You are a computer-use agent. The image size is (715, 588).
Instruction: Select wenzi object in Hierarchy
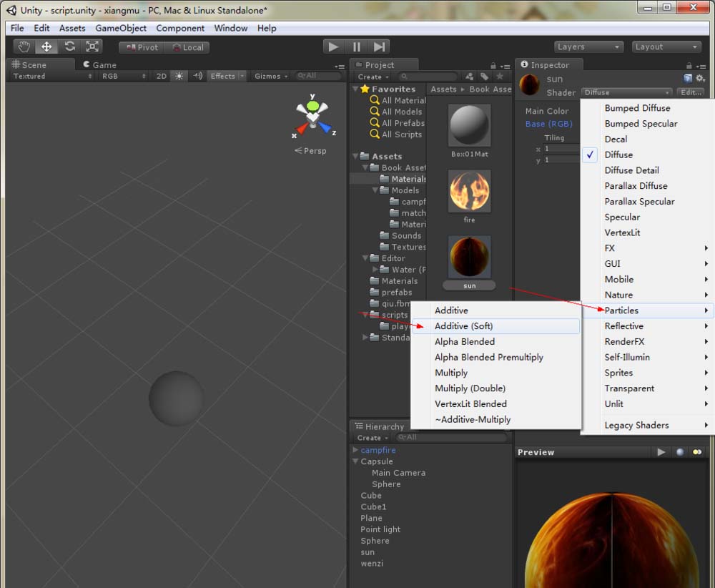(x=372, y=564)
